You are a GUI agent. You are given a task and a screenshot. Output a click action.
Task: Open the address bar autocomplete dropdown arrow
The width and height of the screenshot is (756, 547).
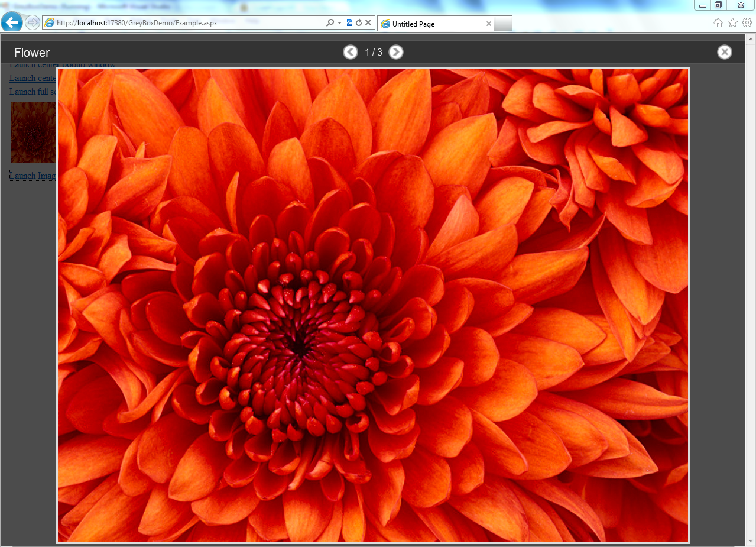point(339,23)
